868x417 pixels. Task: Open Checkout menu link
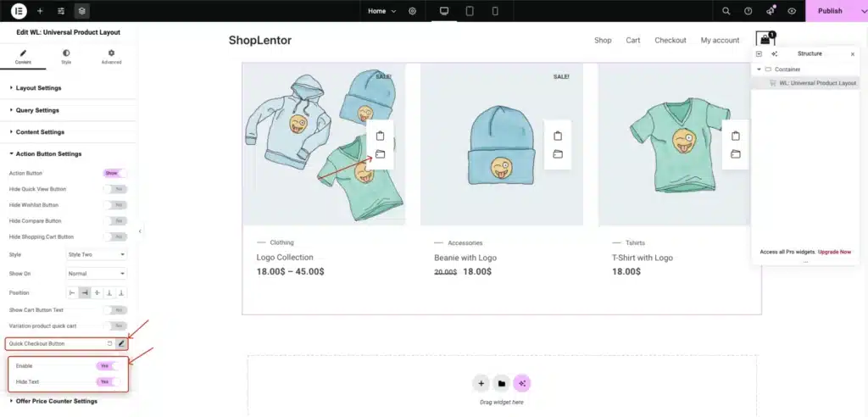(670, 40)
